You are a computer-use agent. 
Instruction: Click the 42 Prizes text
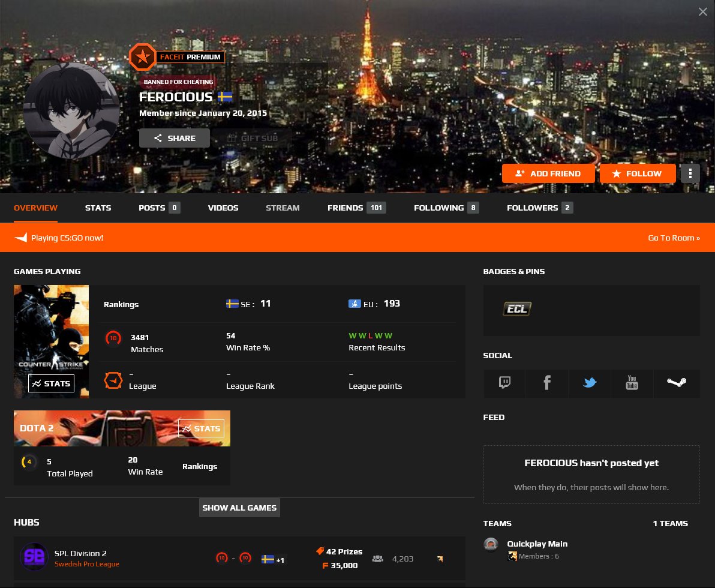(344, 551)
